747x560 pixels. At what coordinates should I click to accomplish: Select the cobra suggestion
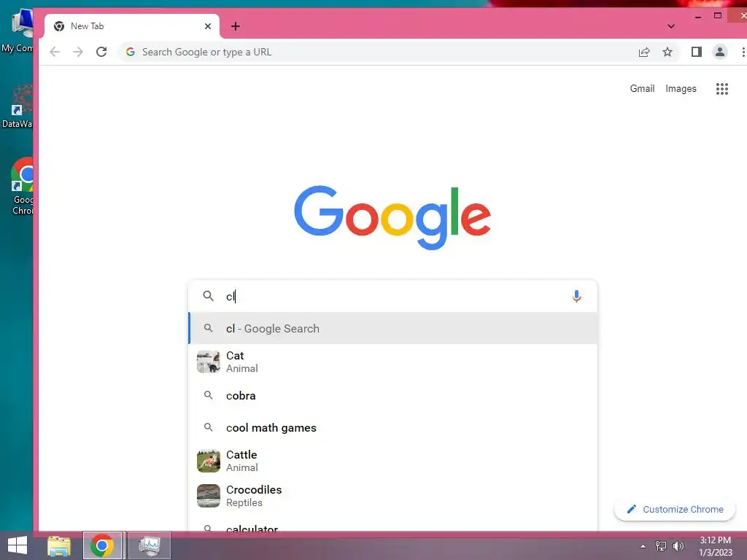coord(393,395)
